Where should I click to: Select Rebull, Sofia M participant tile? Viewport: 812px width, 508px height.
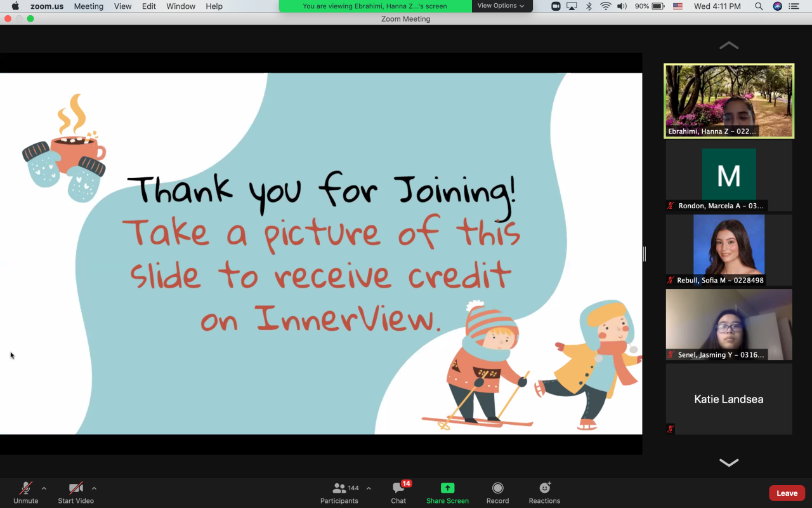click(729, 250)
